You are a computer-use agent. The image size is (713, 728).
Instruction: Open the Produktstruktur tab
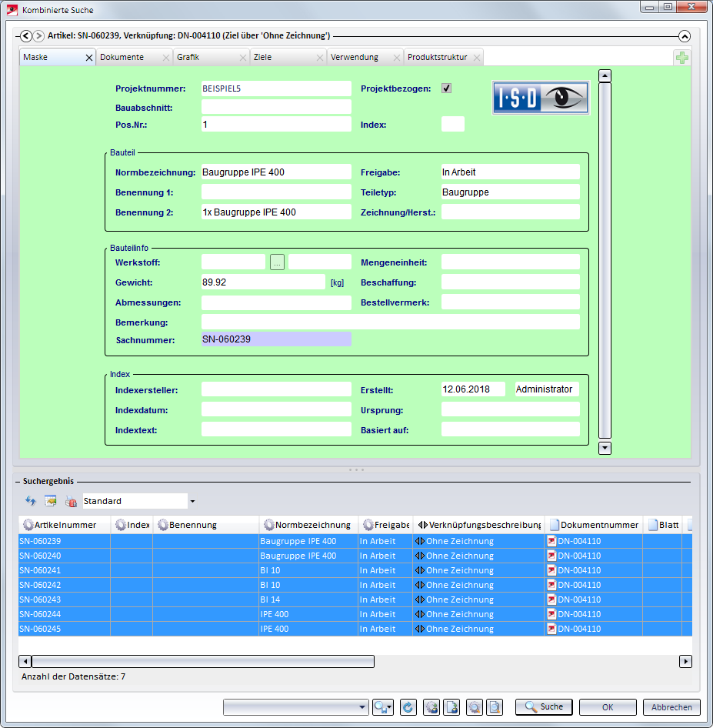(437, 58)
